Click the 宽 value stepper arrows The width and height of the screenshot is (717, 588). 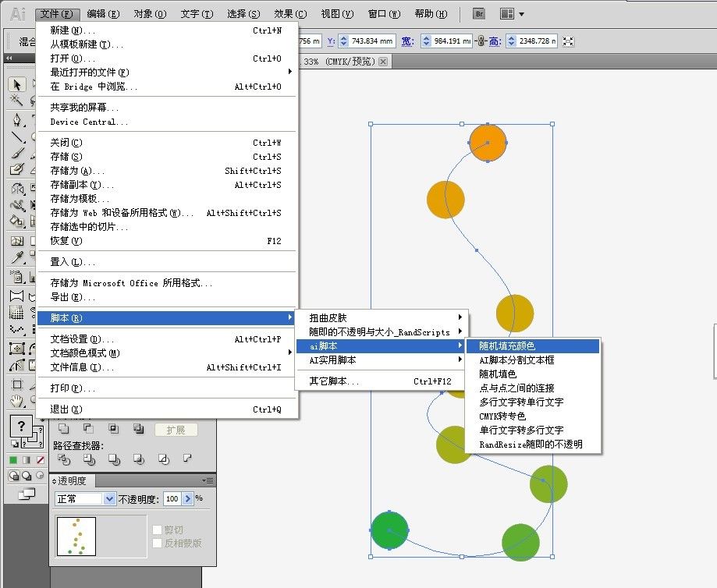(x=426, y=41)
